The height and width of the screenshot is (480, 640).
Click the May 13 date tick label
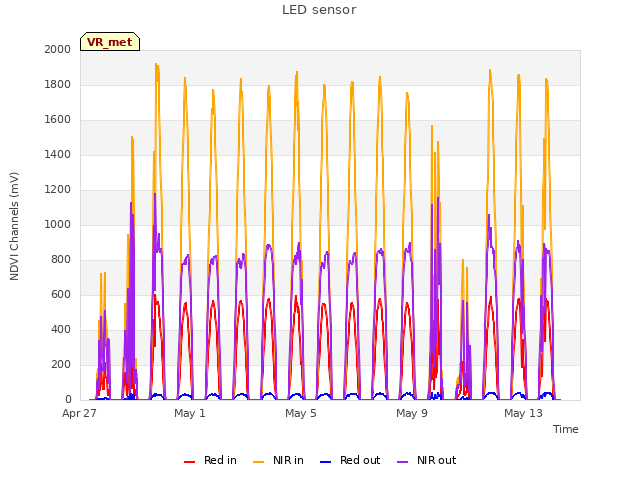coord(523,413)
